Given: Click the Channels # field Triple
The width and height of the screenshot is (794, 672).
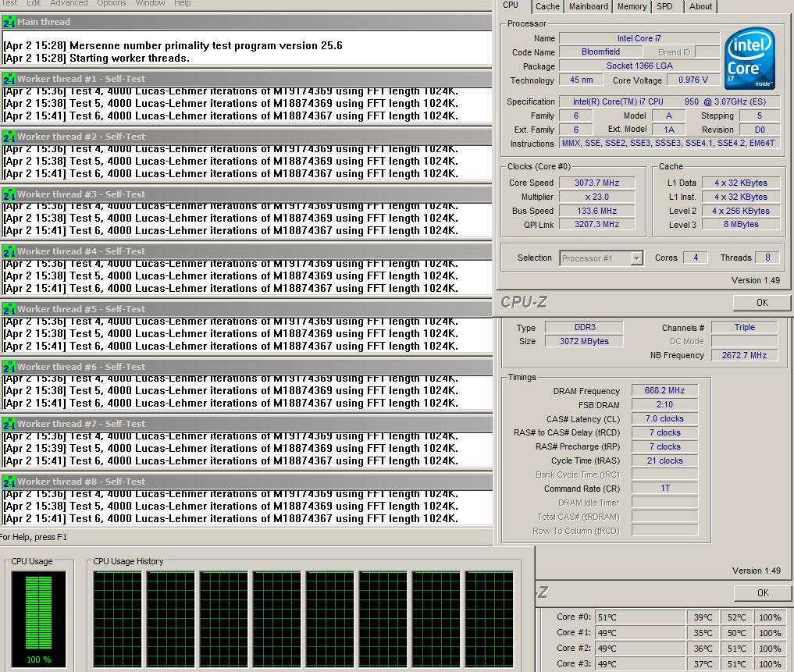Looking at the screenshot, I should (x=744, y=327).
